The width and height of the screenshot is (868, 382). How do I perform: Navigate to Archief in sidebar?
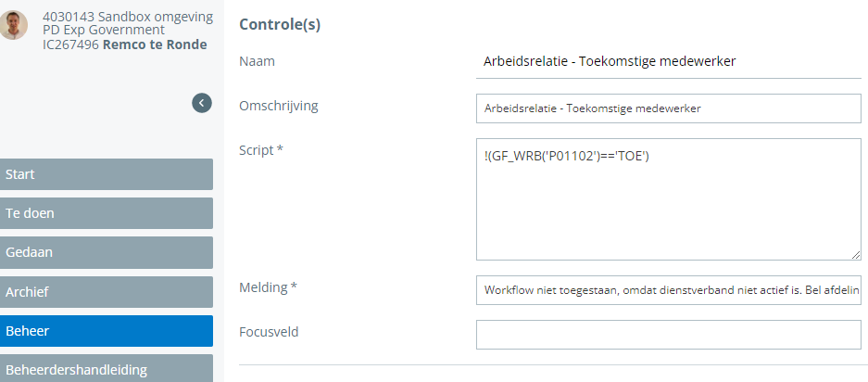tap(107, 292)
